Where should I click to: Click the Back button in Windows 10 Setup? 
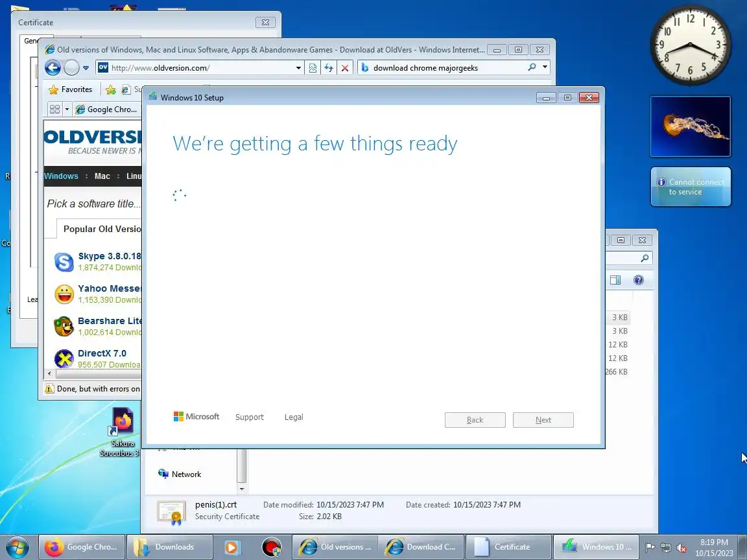coord(475,419)
